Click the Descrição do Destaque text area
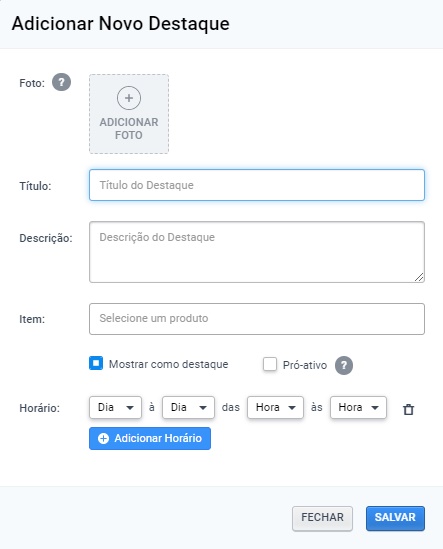Screen dimensions: 443x549 coord(257,252)
